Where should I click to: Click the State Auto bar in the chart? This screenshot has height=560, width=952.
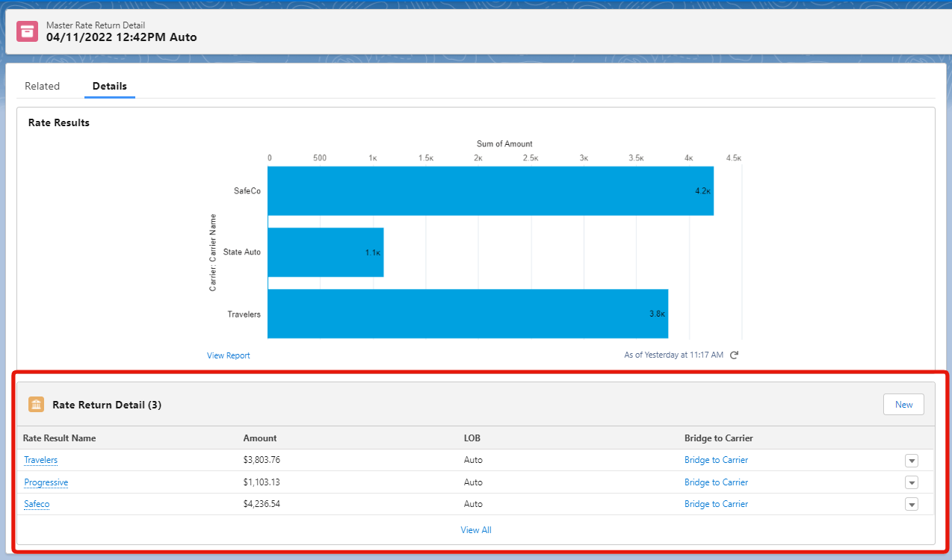(x=325, y=252)
